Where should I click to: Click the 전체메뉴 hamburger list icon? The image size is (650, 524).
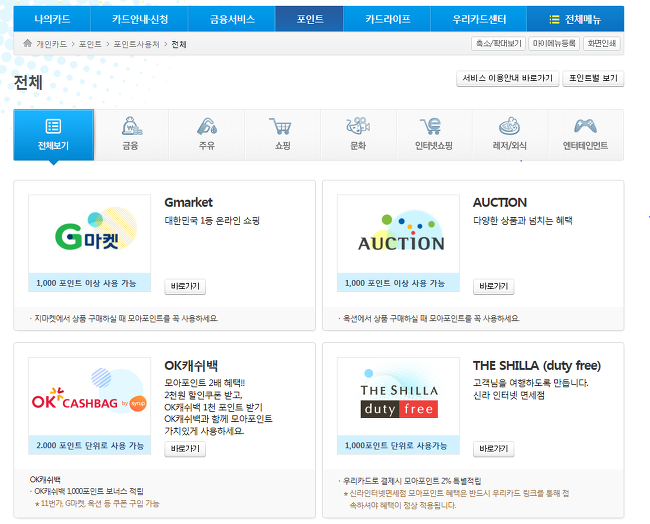click(x=554, y=19)
